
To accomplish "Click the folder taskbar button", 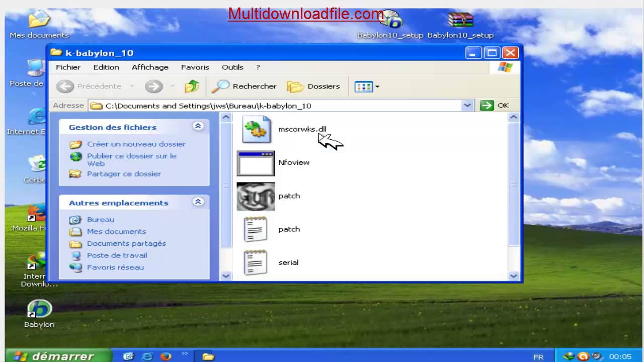I will pyautogui.click(x=208, y=356).
